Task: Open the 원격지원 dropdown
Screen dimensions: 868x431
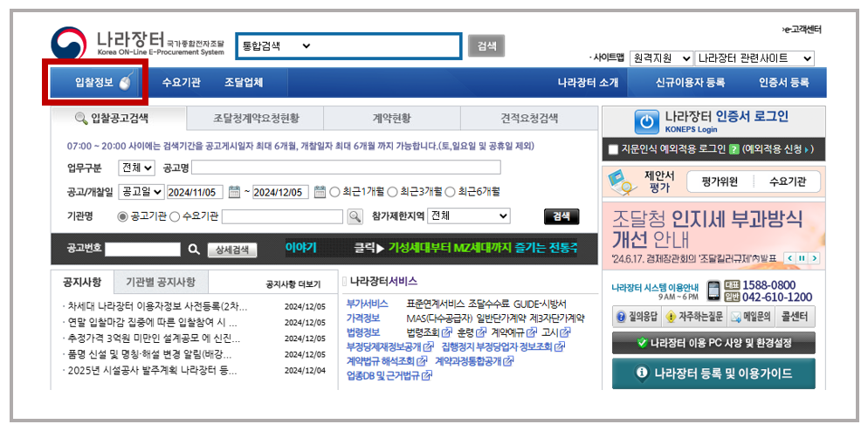Action: click(662, 58)
